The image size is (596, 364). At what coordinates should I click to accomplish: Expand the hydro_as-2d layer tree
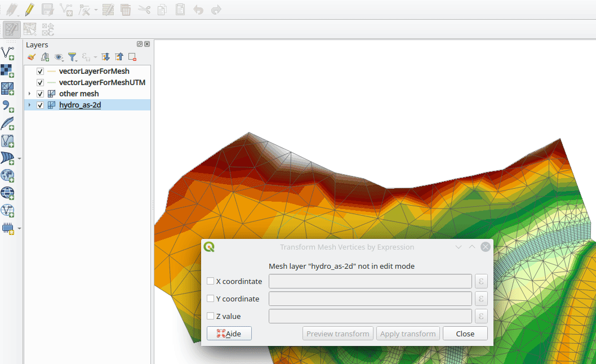click(29, 105)
